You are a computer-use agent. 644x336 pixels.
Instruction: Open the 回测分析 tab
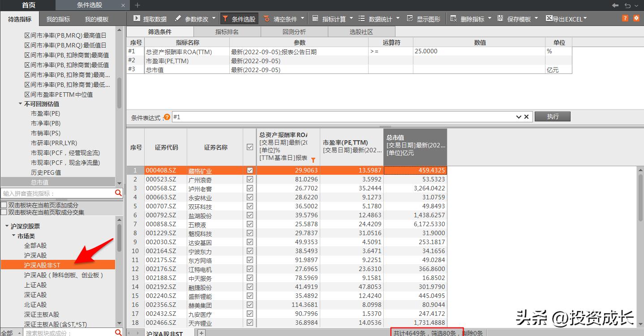pos(295,31)
